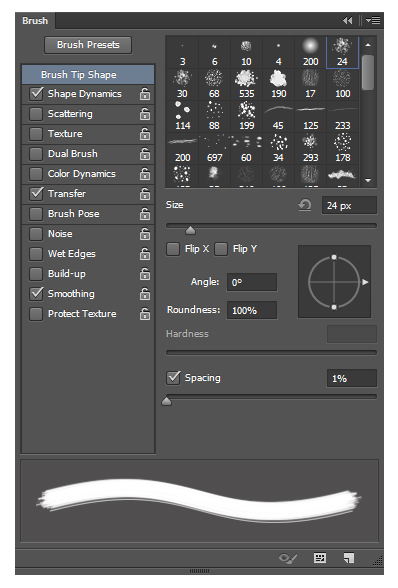Select the Texture option label

click(x=65, y=134)
